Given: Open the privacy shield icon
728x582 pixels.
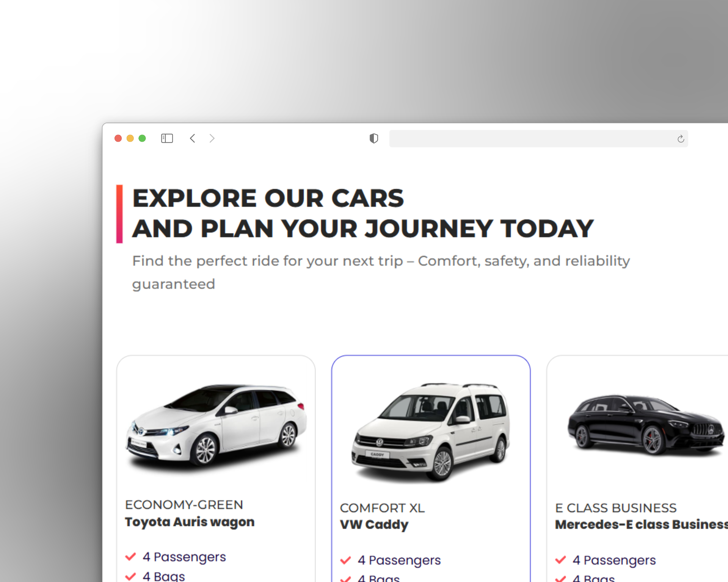Looking at the screenshot, I should 373,138.
